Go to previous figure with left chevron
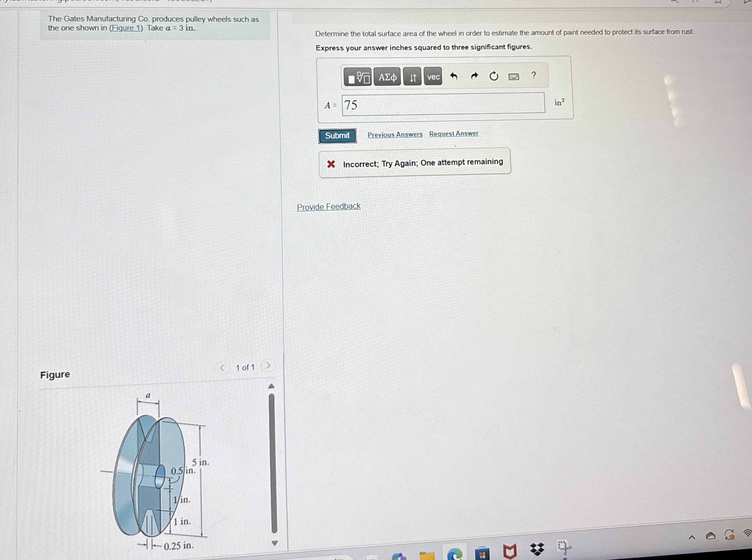This screenshot has width=752, height=560. click(x=222, y=367)
